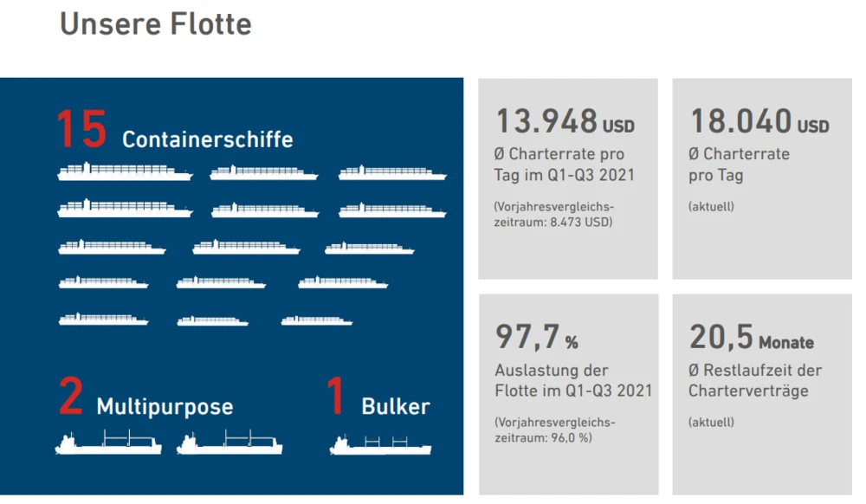
Task: Click the Unsere Flotte title
Action: pyautogui.click(x=156, y=23)
